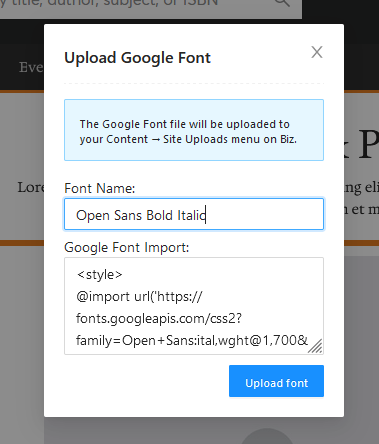This screenshot has height=444, width=379.
Task: Click the blue info notice about Site Uploads
Action: pyautogui.click(x=194, y=130)
